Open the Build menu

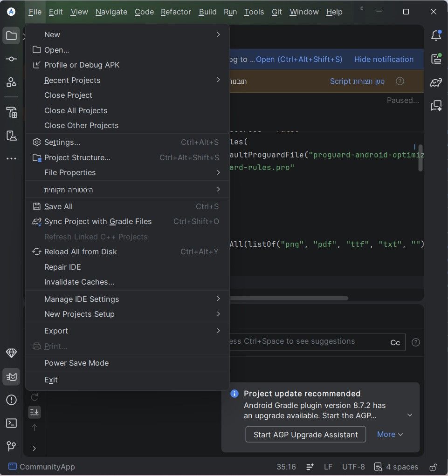point(207,12)
